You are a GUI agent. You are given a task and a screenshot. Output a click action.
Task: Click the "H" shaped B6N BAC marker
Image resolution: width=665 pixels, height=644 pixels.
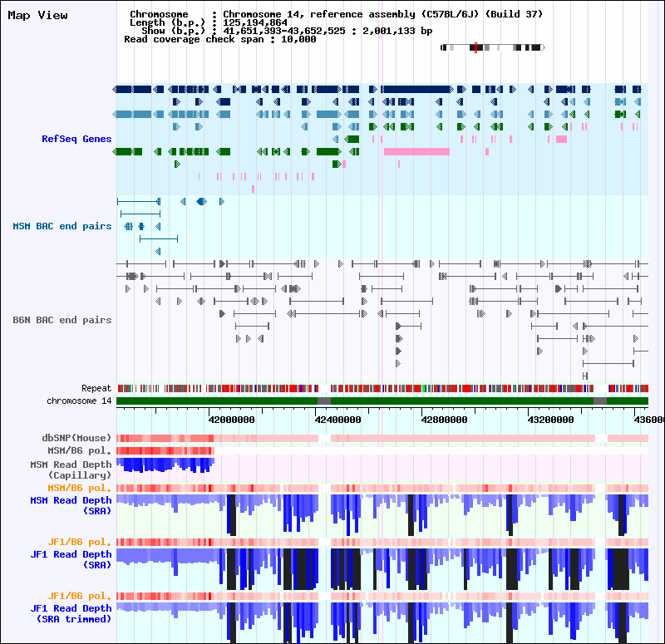click(585, 376)
